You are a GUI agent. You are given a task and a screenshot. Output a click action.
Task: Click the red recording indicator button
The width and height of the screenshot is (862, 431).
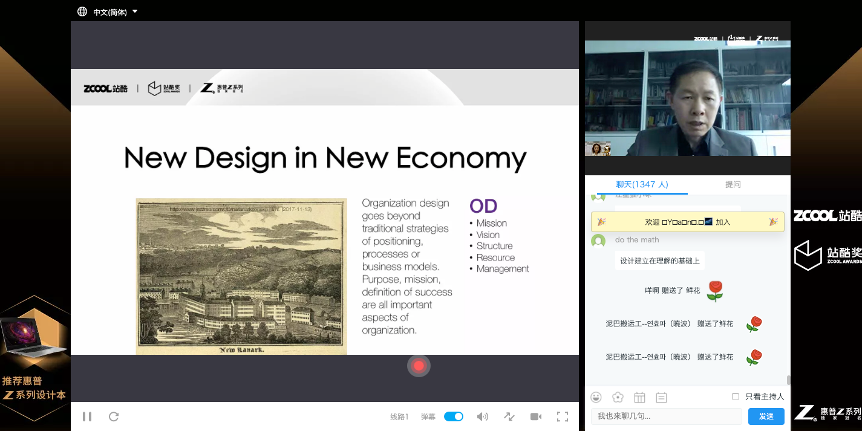(419, 366)
